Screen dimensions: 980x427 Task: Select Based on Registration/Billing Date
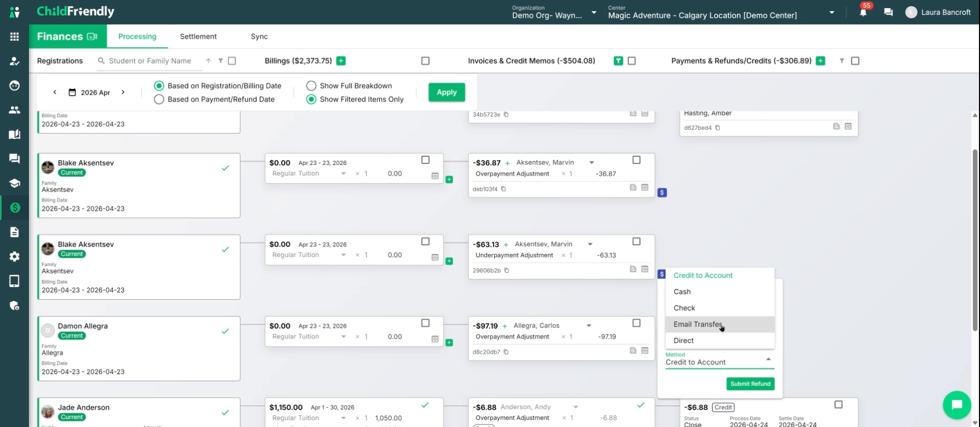159,86
